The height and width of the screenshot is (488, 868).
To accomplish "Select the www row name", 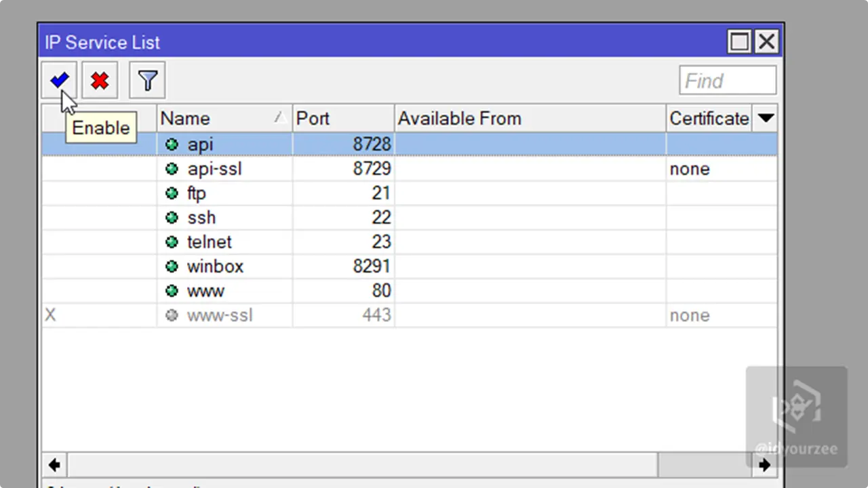I will click(205, 291).
